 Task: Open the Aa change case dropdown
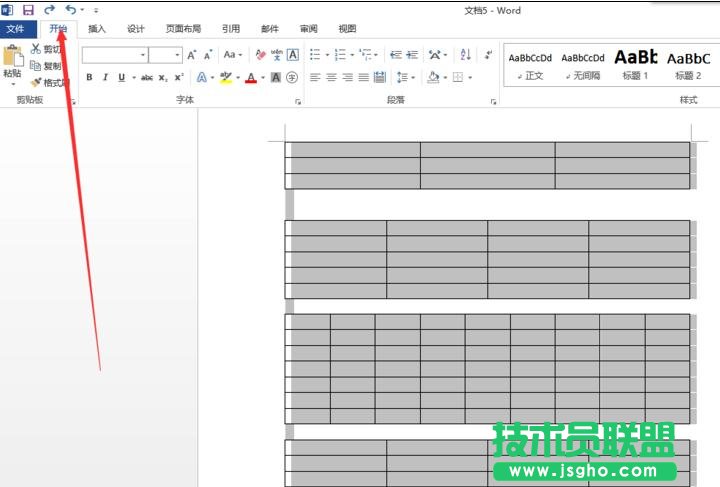pos(233,55)
